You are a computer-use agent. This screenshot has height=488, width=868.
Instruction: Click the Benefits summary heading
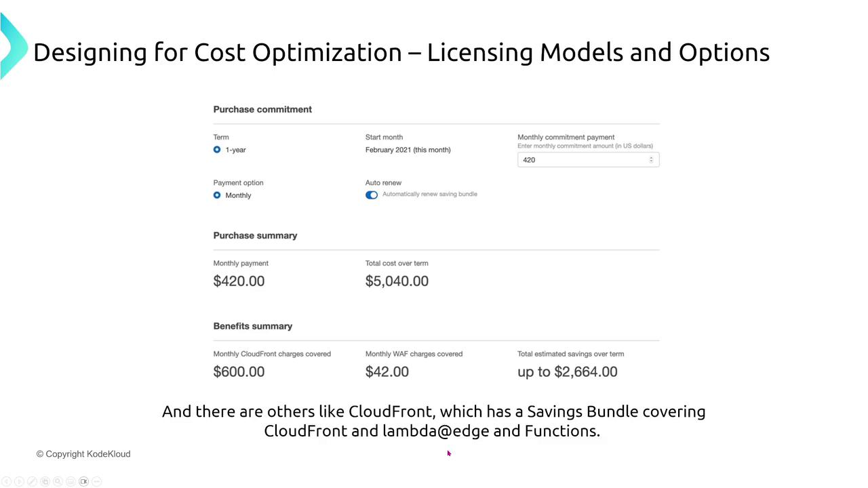coord(252,326)
